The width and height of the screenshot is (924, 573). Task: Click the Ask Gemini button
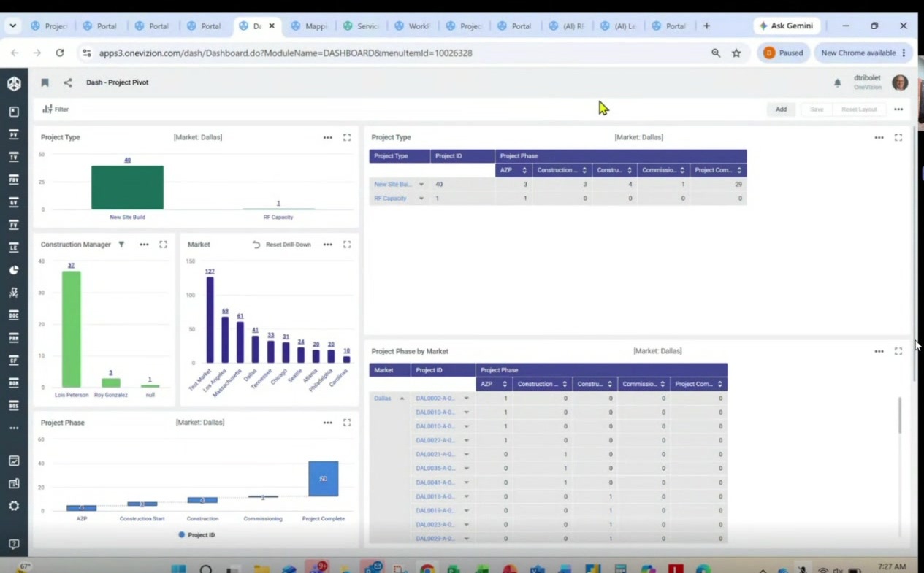pyautogui.click(x=787, y=26)
